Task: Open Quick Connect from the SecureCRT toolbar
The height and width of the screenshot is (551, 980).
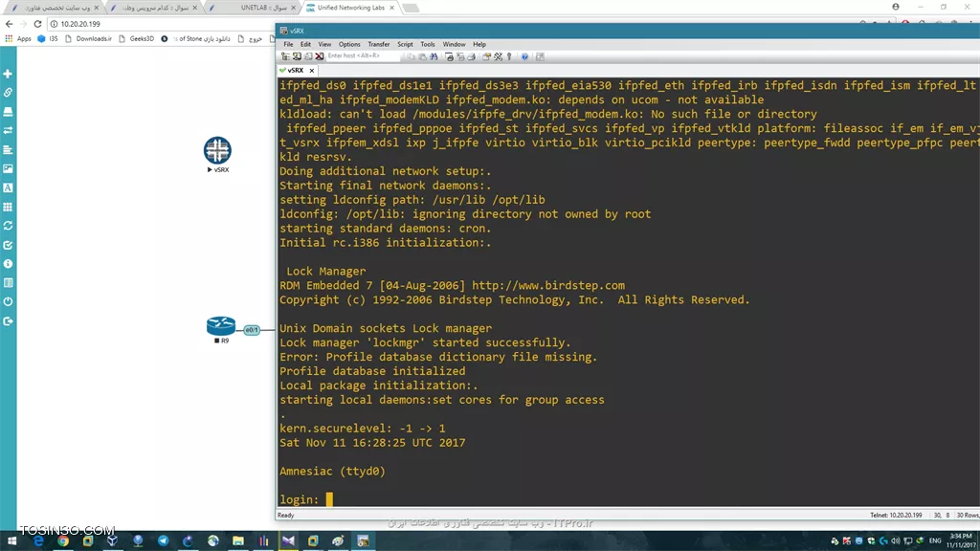Action: (298, 56)
